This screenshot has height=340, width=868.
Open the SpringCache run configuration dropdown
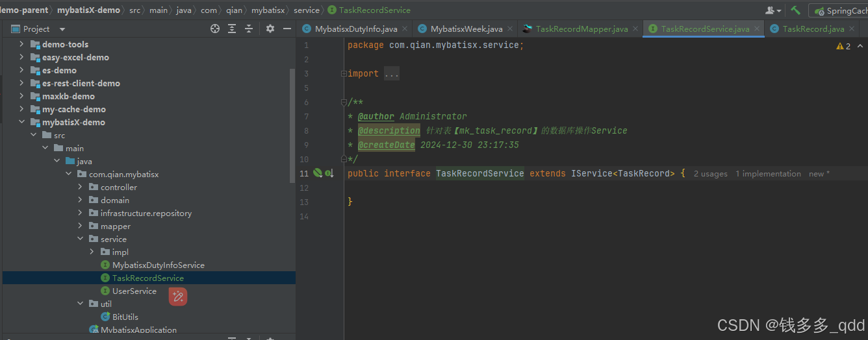point(839,10)
